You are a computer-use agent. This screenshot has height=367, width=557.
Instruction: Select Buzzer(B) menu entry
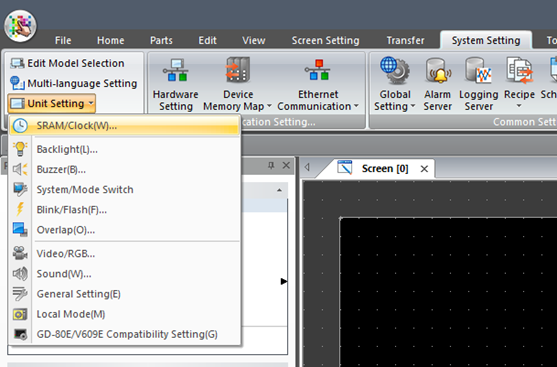point(124,169)
